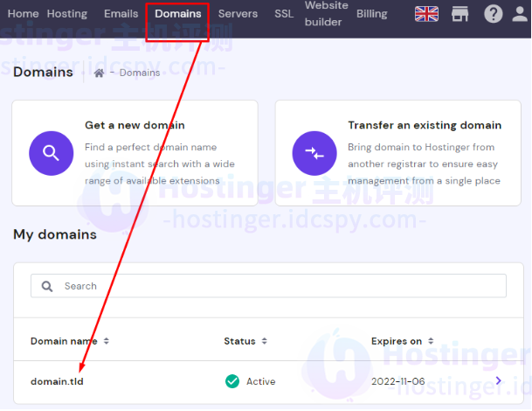Click the purple transfer arrows icon
Image resolution: width=532 pixels, height=411 pixels.
click(x=314, y=153)
